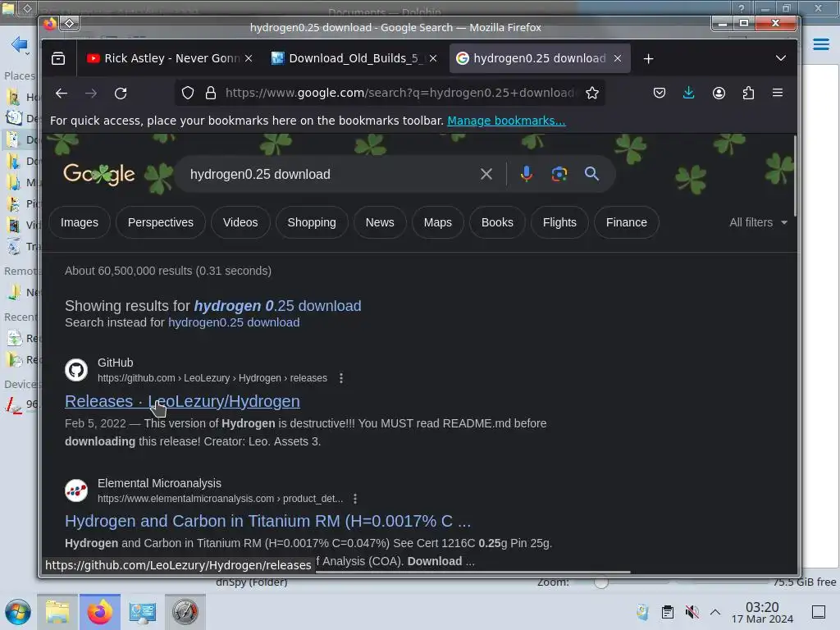The image size is (840, 630).
Task: Filter results by Books
Action: pos(497,222)
